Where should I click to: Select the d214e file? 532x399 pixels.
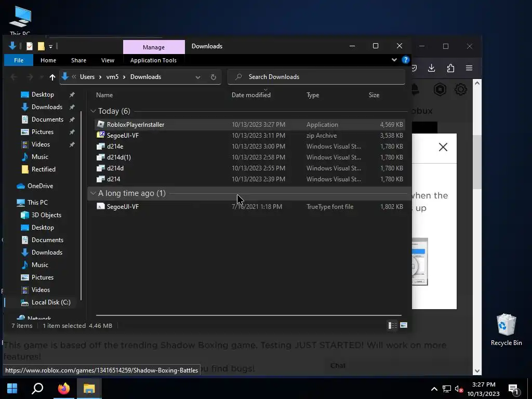click(249, 146)
